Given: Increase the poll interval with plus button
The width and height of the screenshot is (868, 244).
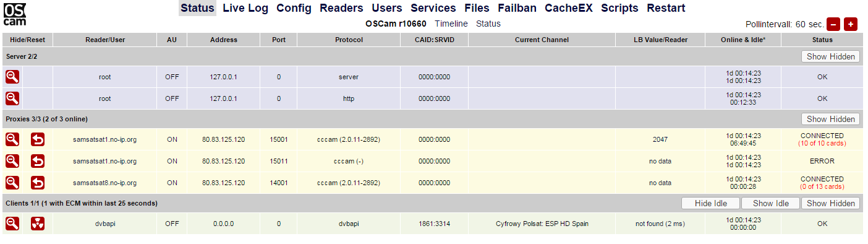Looking at the screenshot, I should pos(851,24).
